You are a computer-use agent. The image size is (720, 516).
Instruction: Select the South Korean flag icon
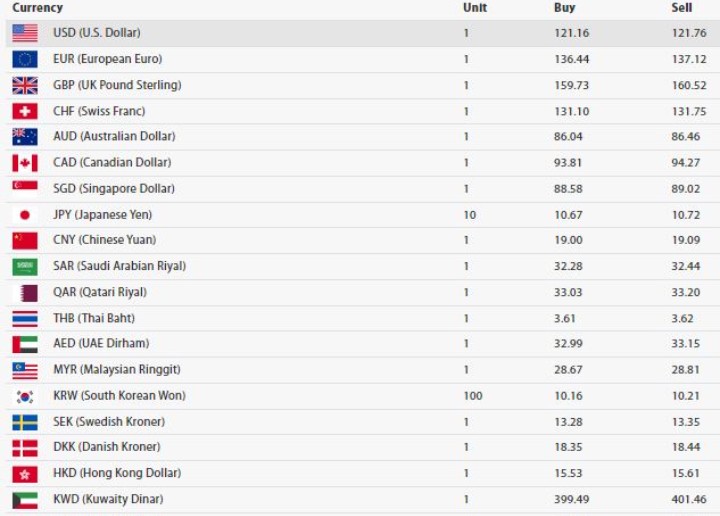[x=25, y=396]
